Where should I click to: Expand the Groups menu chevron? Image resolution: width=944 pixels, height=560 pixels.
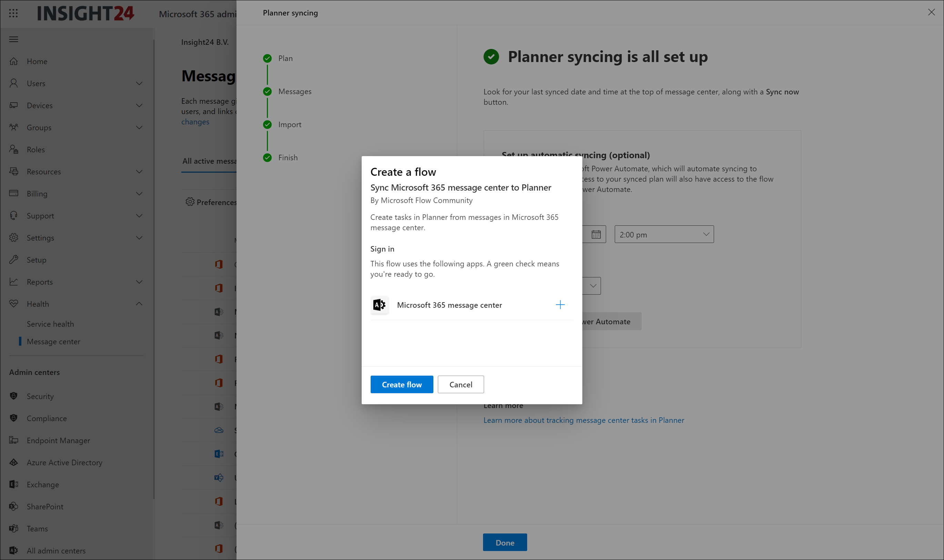click(139, 128)
